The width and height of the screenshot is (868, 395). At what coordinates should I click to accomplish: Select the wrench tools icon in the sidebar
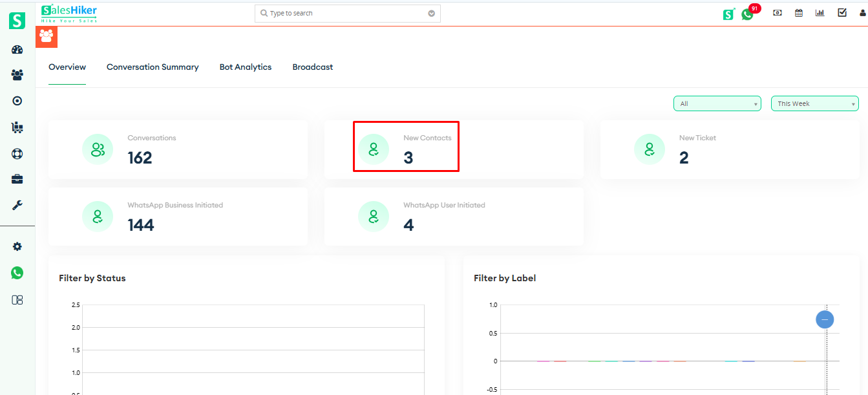(x=17, y=205)
